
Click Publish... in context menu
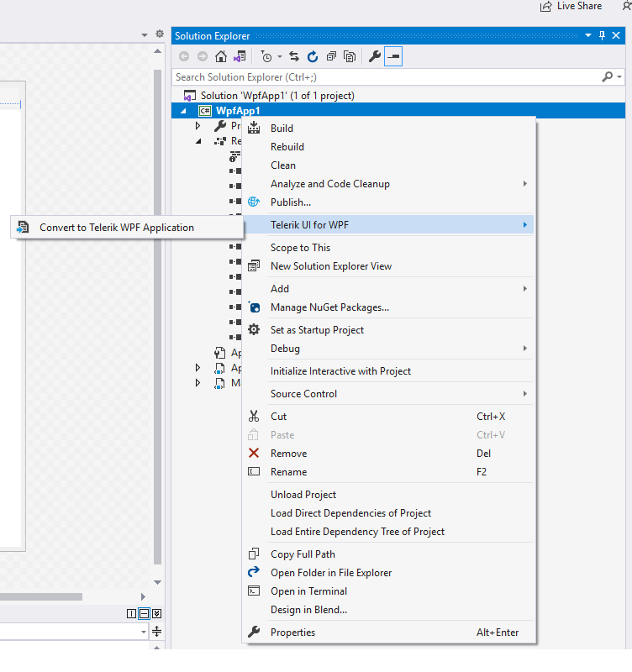click(387, 202)
